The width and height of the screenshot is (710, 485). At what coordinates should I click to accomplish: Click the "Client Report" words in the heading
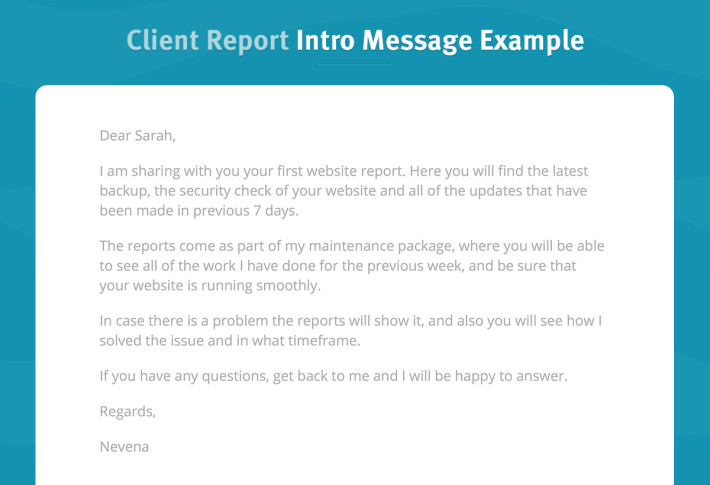click(207, 41)
